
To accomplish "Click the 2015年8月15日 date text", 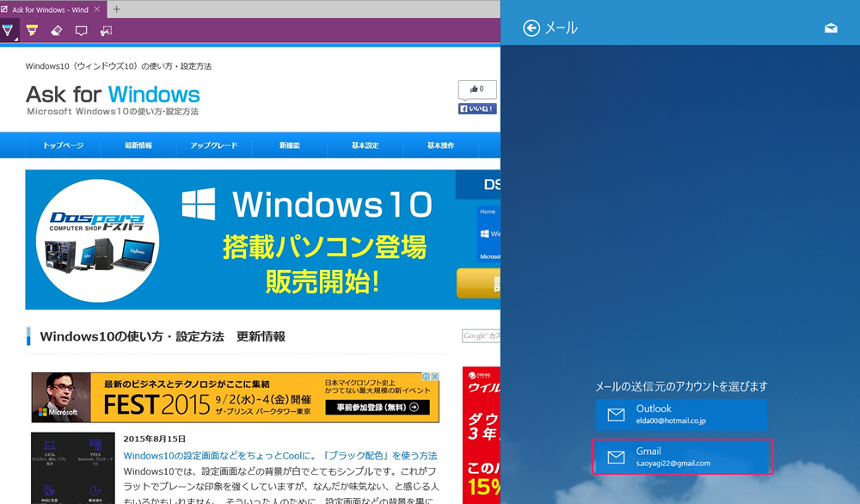I will tap(155, 439).
